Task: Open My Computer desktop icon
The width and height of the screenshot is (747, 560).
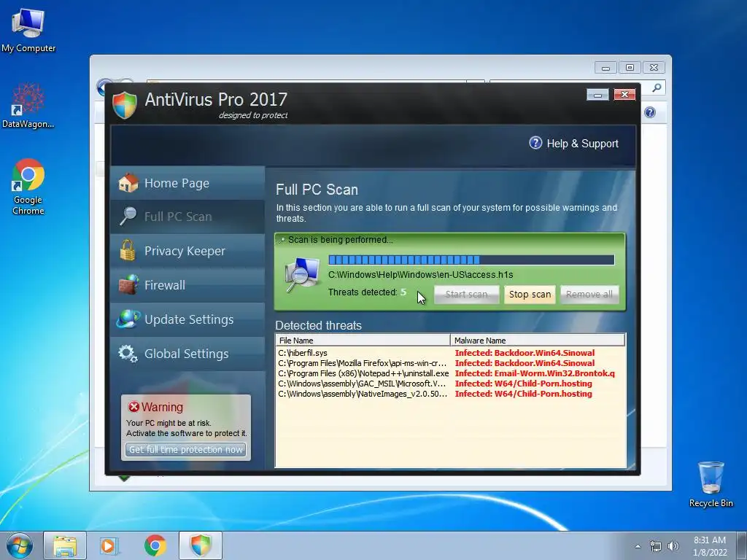Action: [x=28, y=29]
